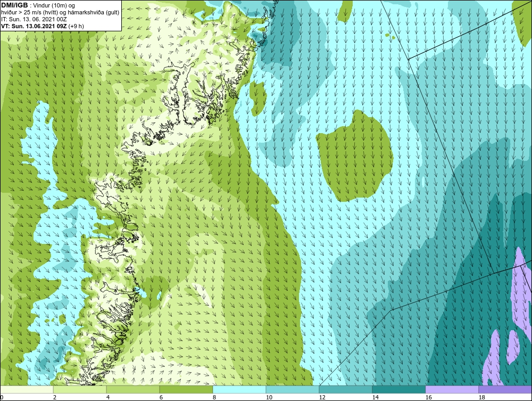Image resolution: width=532 pixels, height=401 pixels.
Task: Click legend label 10
Action: coord(269,397)
